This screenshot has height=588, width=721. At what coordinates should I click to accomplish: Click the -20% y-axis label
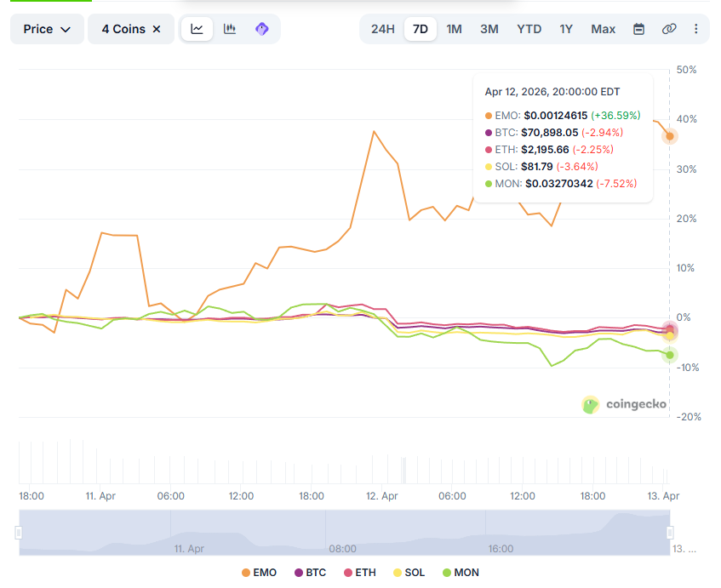689,417
